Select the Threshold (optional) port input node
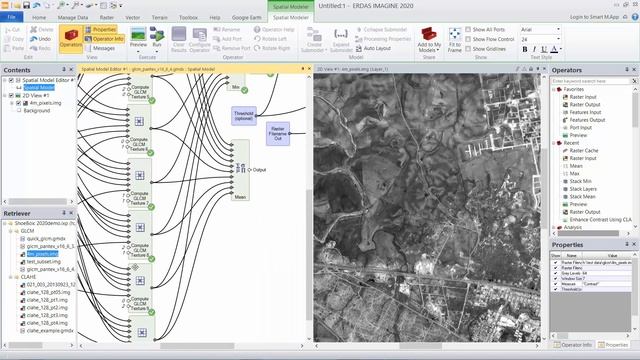Image resolution: width=640 pixels, height=360 pixels. [244, 116]
